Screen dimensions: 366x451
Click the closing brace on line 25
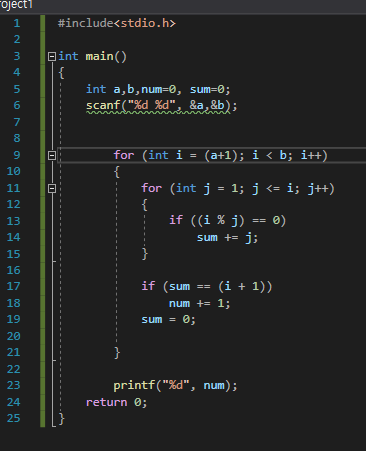(62, 419)
